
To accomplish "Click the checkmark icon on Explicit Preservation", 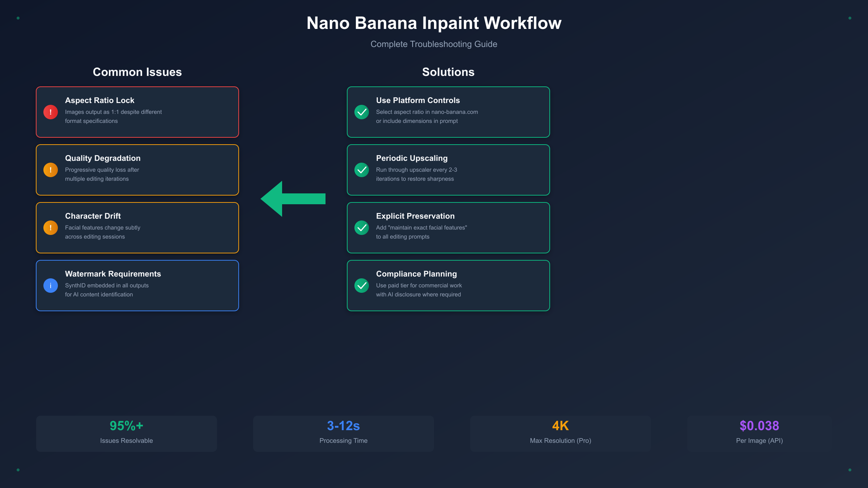I will (361, 228).
